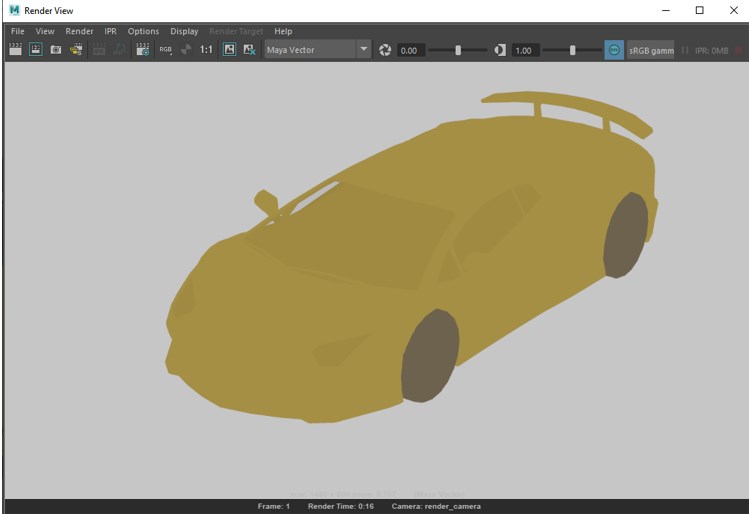Image resolution: width=749 pixels, height=514 pixels.
Task: Click the rendered yellow car image
Action: 411,257
